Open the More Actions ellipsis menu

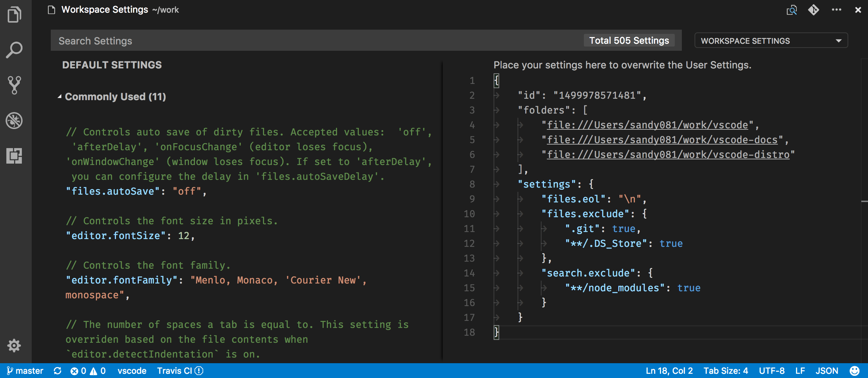(x=836, y=10)
